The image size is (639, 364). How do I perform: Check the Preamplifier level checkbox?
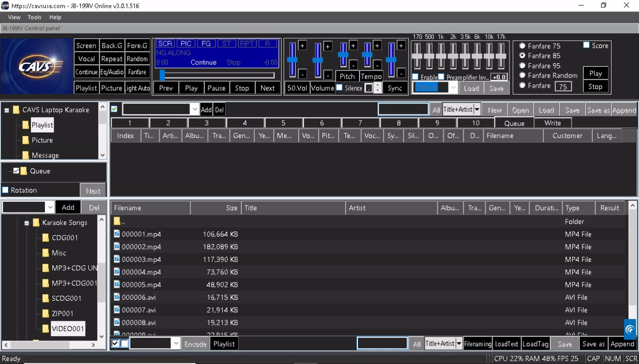click(441, 77)
